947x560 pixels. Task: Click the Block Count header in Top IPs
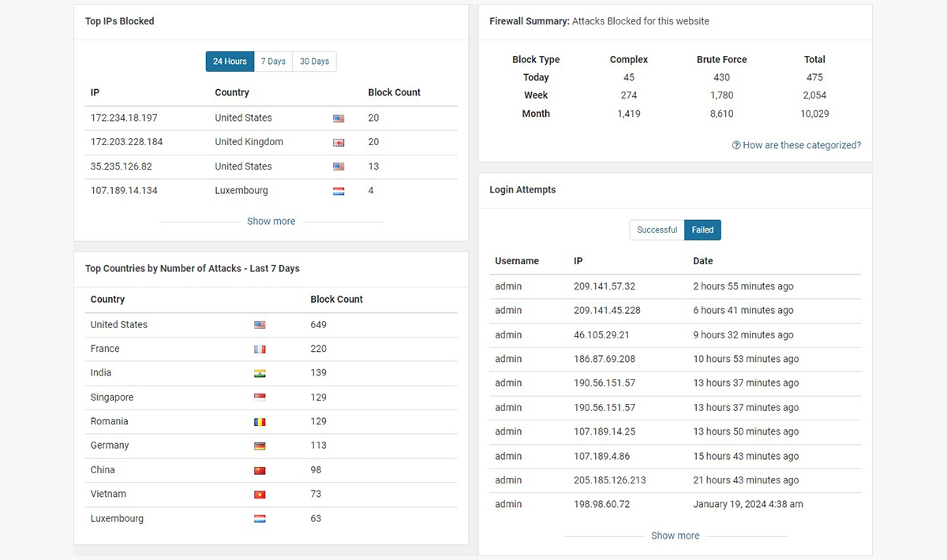(395, 92)
